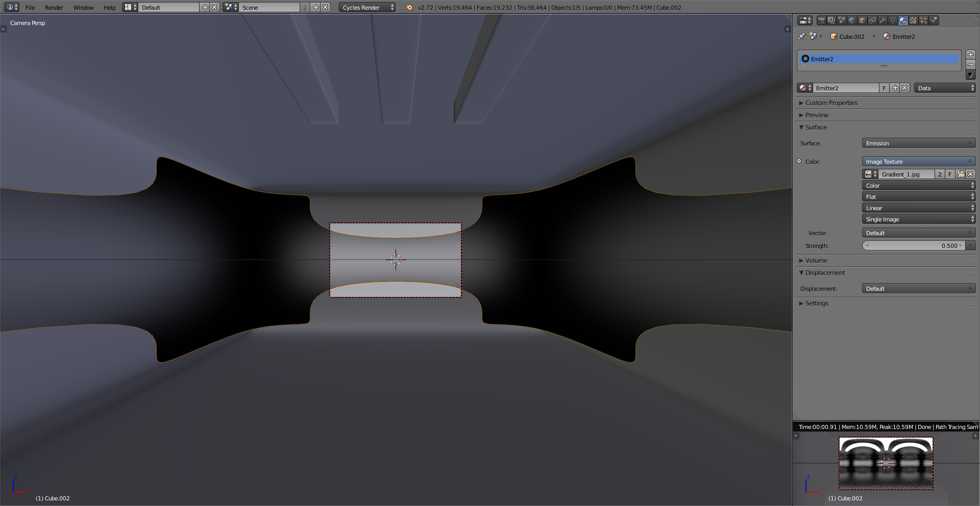Open the Cycles Render engine dropdown
The width and height of the screenshot is (980, 506).
(x=367, y=7)
